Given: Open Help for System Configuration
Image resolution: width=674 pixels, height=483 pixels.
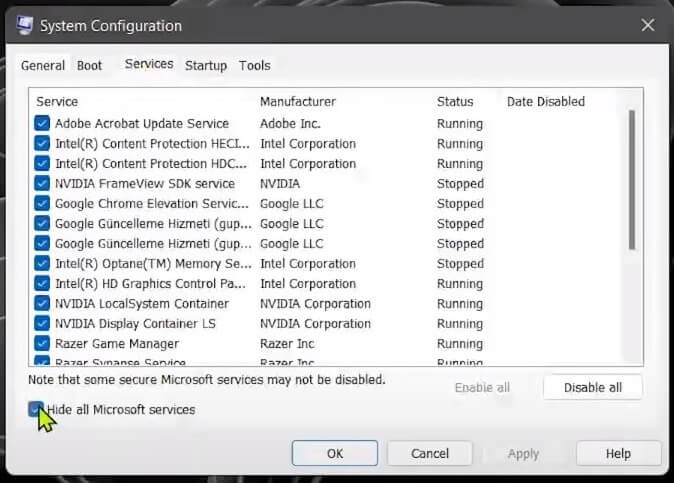Looking at the screenshot, I should tap(618, 453).
